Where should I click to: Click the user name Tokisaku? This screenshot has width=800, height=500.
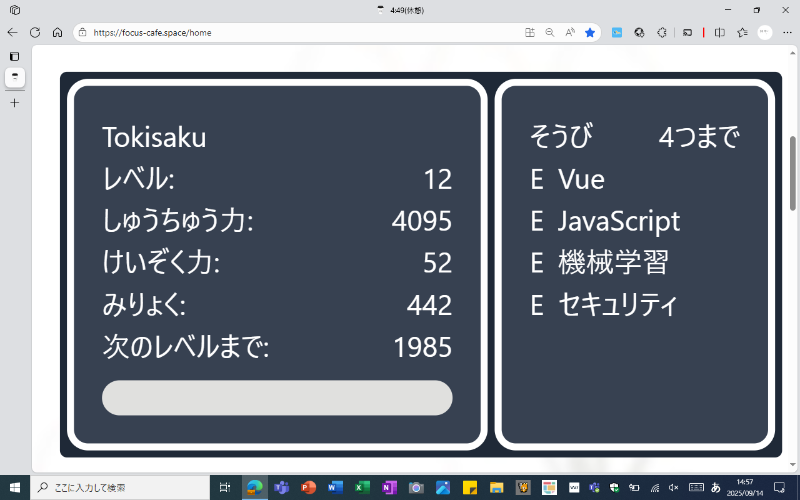pos(154,137)
